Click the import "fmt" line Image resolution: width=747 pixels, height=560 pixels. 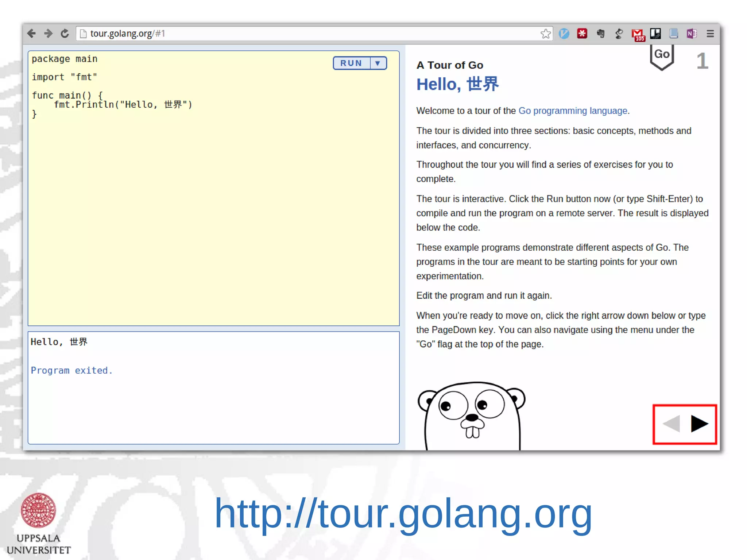pos(65,77)
